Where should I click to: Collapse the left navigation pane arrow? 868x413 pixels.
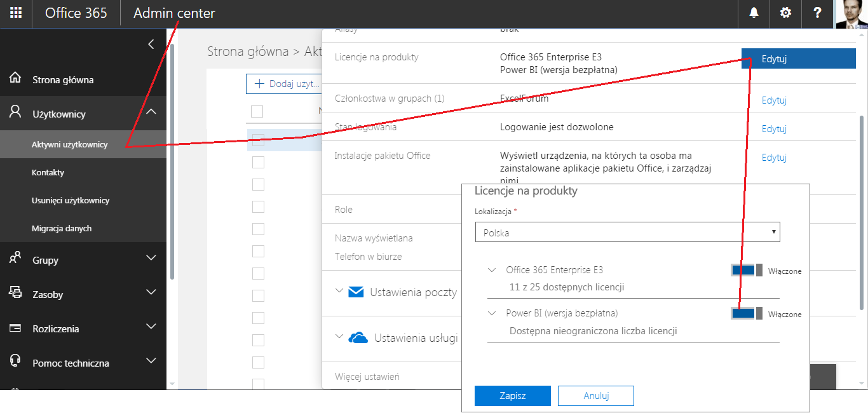pos(151,44)
